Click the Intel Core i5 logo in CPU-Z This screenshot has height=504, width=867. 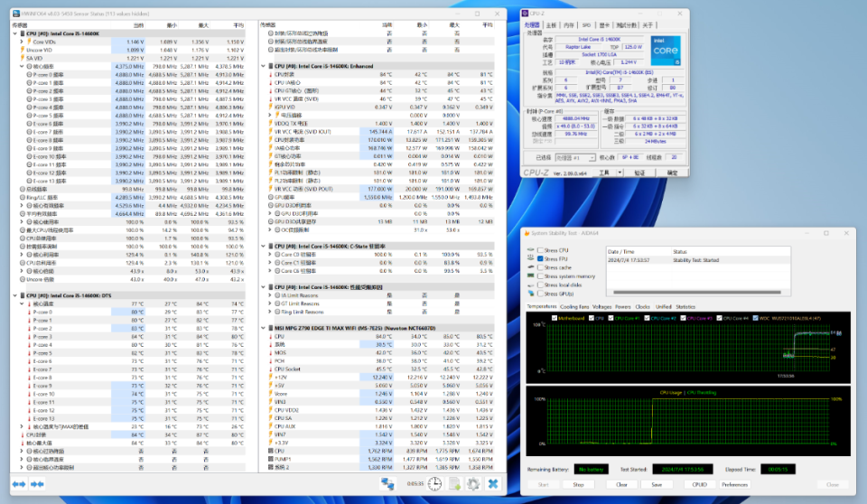coord(666,51)
